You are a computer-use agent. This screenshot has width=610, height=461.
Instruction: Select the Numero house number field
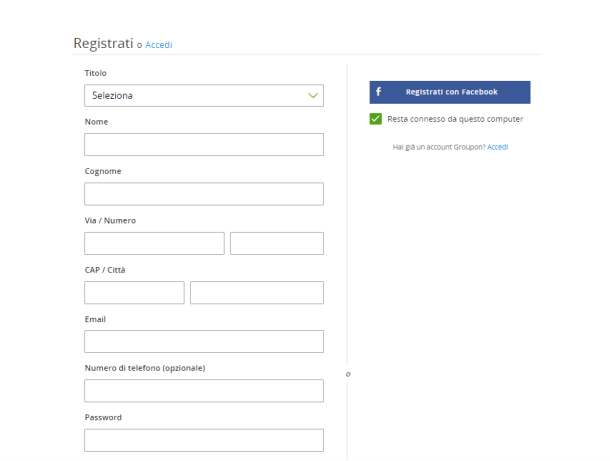(277, 244)
